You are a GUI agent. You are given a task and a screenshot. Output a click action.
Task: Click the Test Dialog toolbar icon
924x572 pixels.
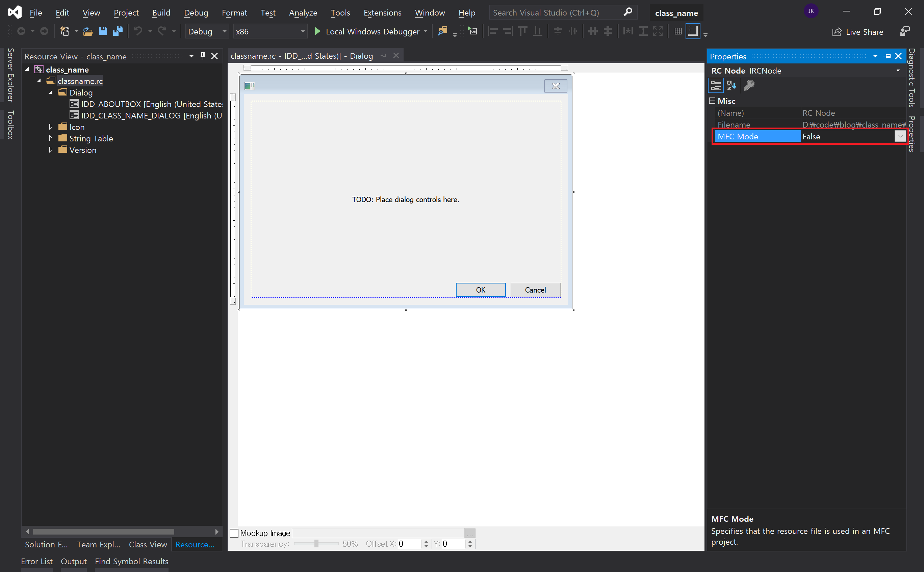[x=472, y=31]
